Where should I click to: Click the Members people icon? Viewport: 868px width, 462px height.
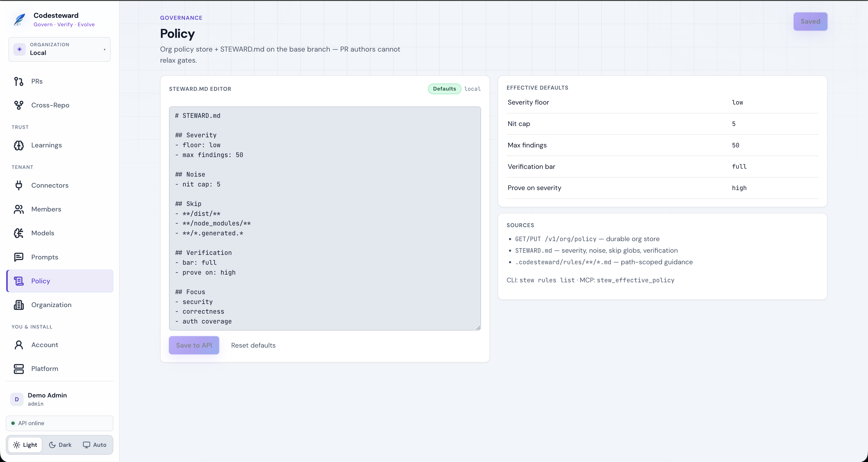tap(19, 210)
